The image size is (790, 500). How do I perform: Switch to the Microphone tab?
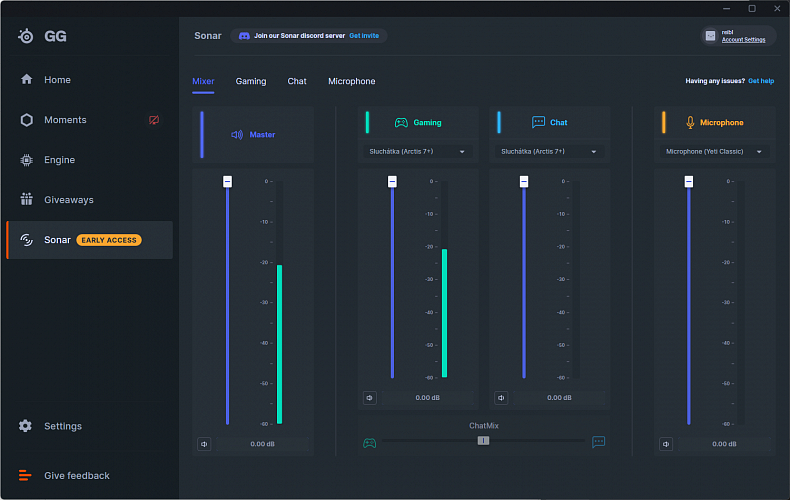(352, 81)
